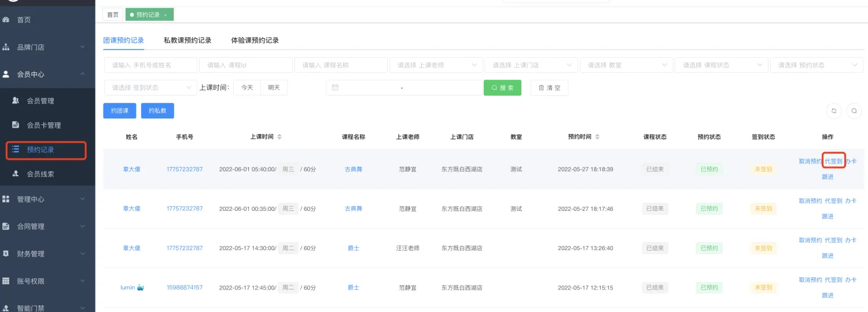The width and height of the screenshot is (868, 312).
Task: Open 会员管理 in the sidebar
Action: pyautogui.click(x=40, y=101)
